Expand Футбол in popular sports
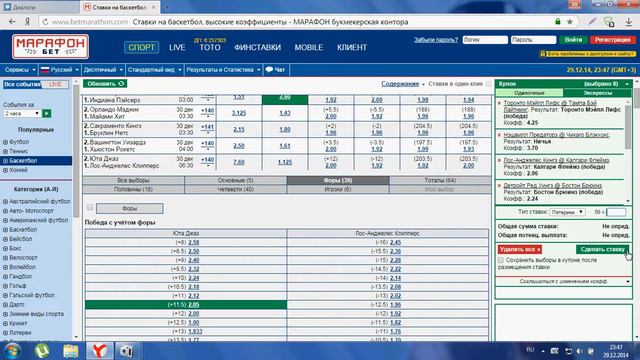This screenshot has height=360, width=640. click(5, 142)
